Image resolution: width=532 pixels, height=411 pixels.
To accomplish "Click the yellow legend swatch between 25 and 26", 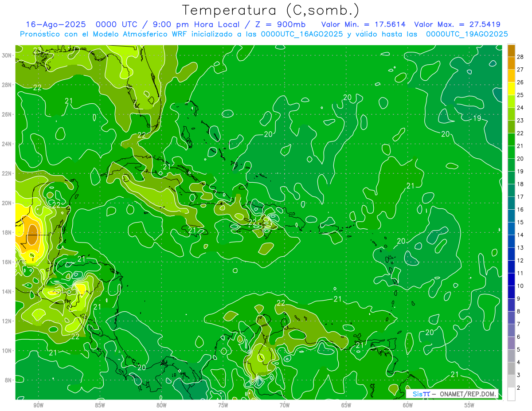I will pyautogui.click(x=512, y=89).
